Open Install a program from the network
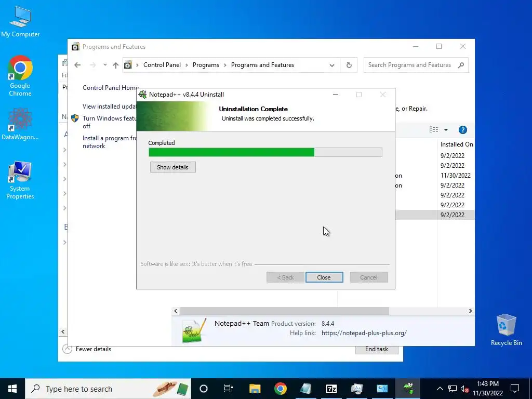532x399 pixels. tap(110, 142)
